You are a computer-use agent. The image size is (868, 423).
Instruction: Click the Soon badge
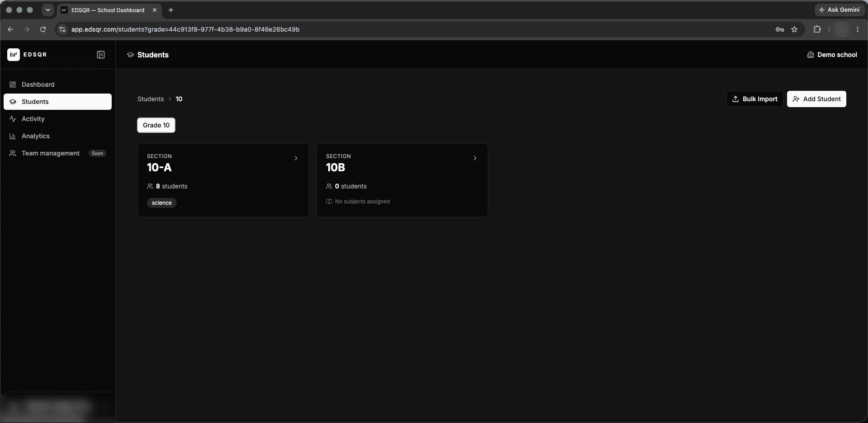pos(97,153)
